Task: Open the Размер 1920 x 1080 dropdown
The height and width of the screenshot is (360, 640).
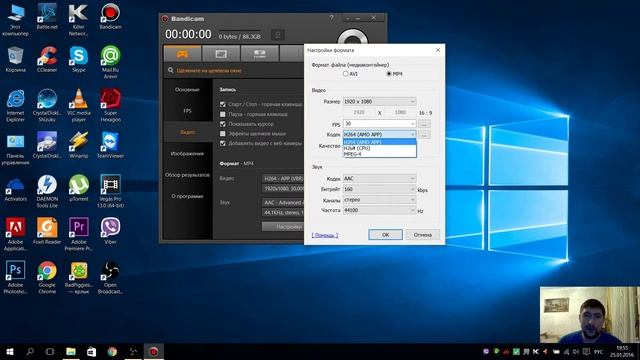Action: click(x=380, y=102)
